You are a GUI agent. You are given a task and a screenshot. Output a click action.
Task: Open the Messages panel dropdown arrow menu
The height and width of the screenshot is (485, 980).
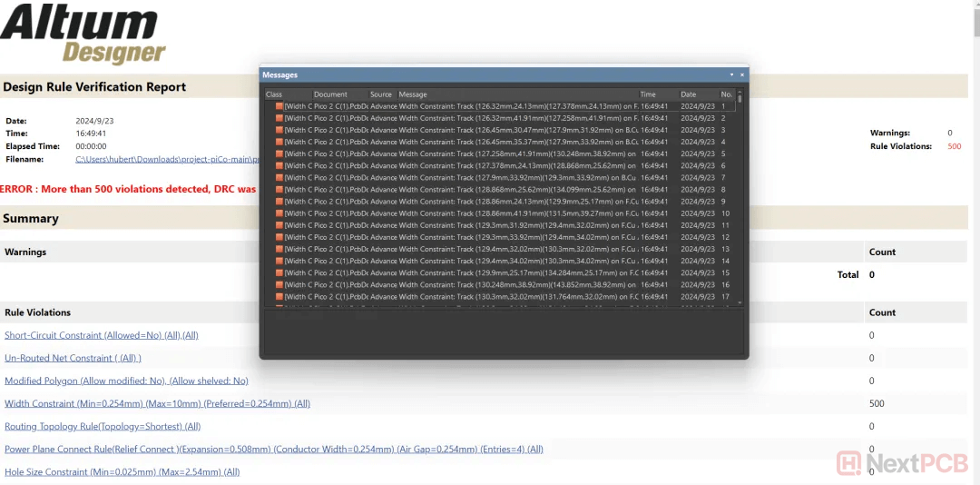click(x=731, y=74)
